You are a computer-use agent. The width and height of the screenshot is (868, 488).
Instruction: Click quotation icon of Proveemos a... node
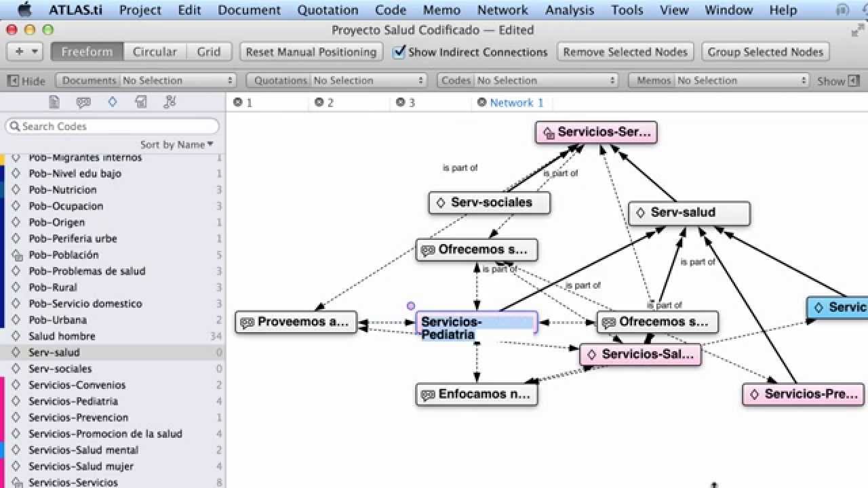pyautogui.click(x=247, y=323)
